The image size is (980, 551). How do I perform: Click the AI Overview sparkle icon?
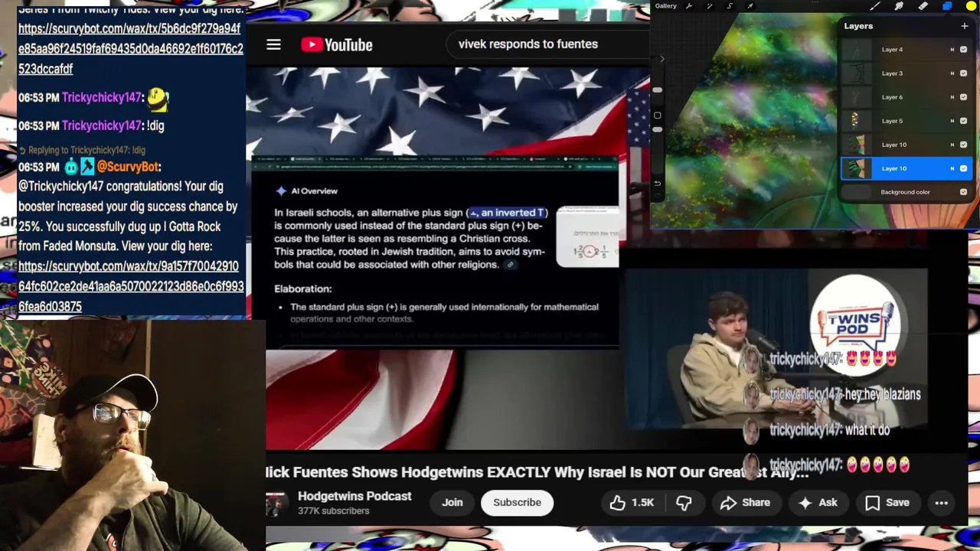[281, 191]
